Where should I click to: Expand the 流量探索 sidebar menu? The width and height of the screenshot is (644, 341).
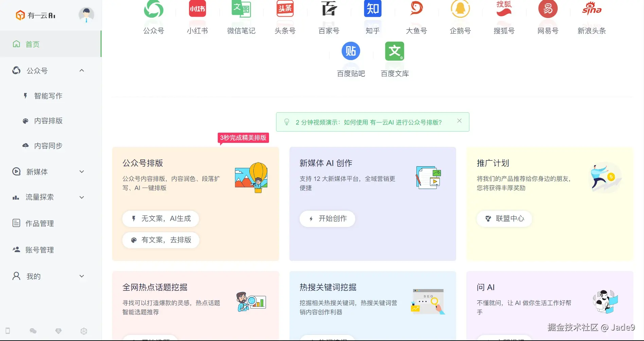pos(82,197)
